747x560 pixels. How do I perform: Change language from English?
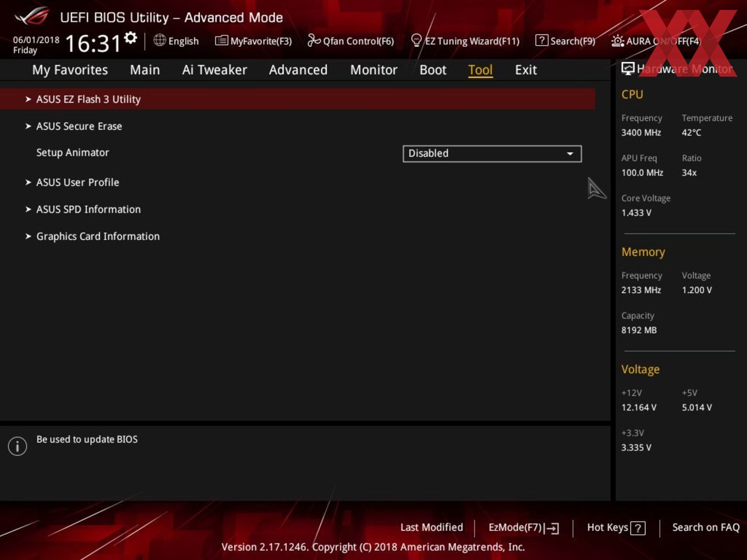tap(183, 41)
